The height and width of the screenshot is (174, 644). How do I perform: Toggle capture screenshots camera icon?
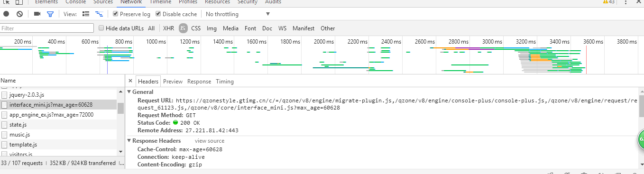[37, 14]
